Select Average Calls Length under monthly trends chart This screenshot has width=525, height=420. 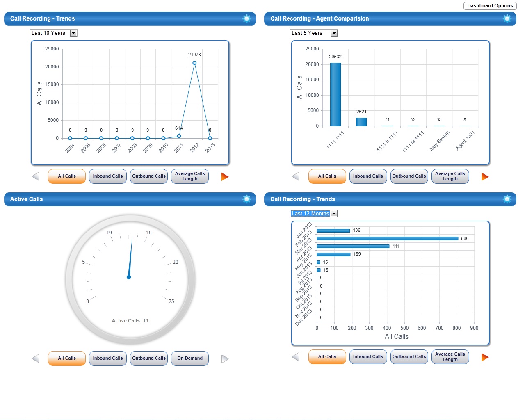click(x=450, y=357)
